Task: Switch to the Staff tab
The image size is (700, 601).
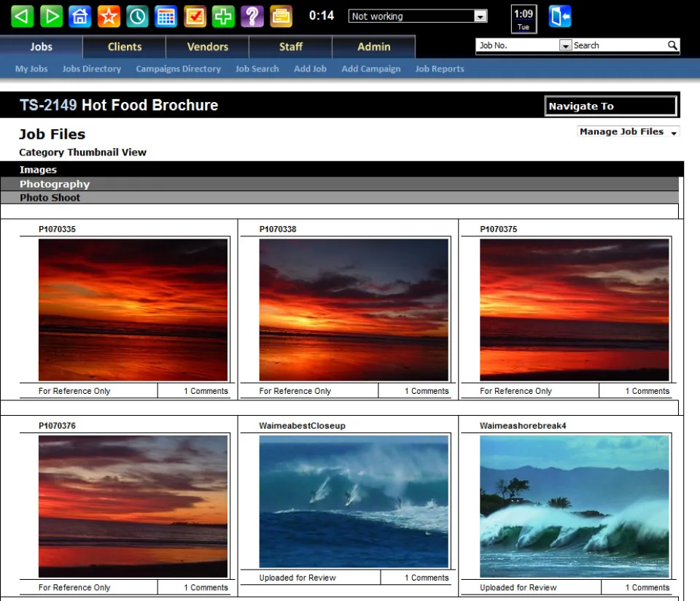Action: (291, 47)
